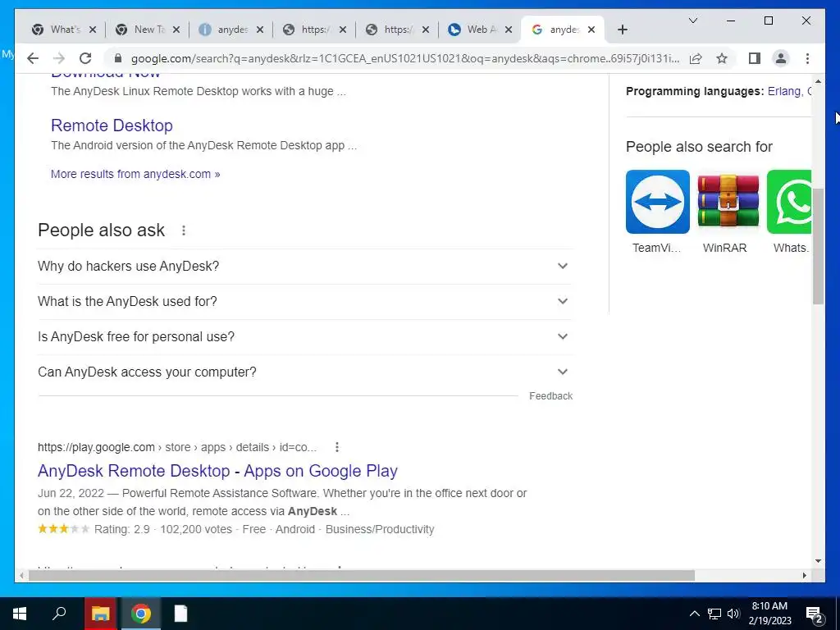Open the People also ask options menu

[183, 231]
